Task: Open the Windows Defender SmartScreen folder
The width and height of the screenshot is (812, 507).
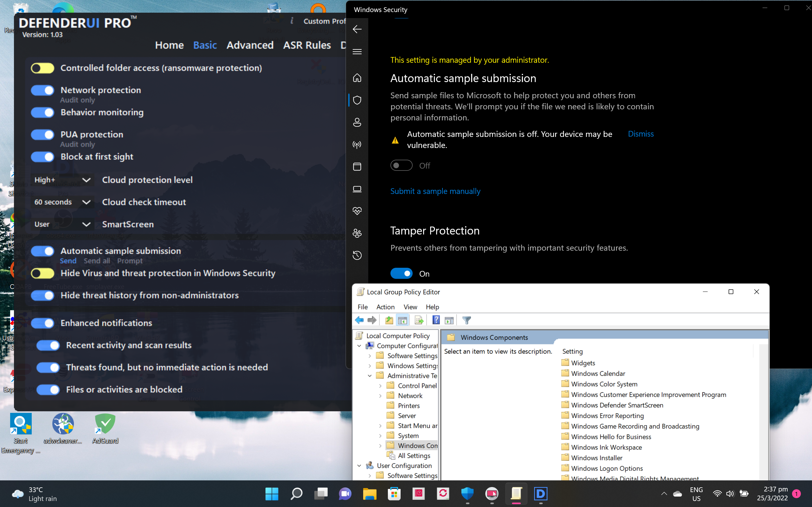Action: (x=617, y=405)
